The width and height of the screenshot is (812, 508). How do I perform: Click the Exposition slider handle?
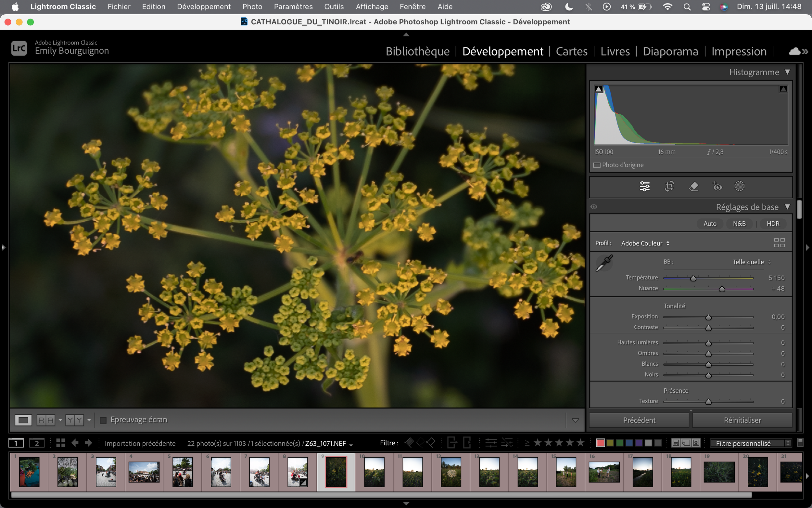tap(708, 317)
